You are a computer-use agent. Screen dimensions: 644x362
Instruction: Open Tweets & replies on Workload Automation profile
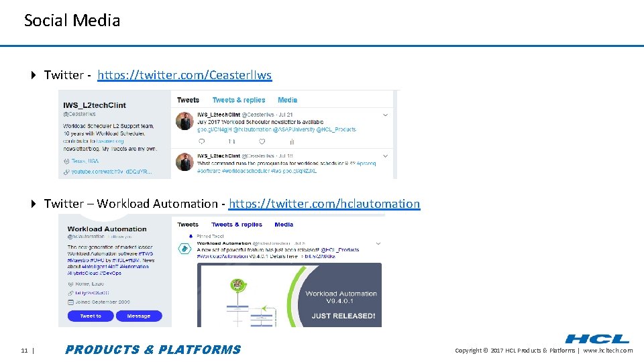(237, 225)
